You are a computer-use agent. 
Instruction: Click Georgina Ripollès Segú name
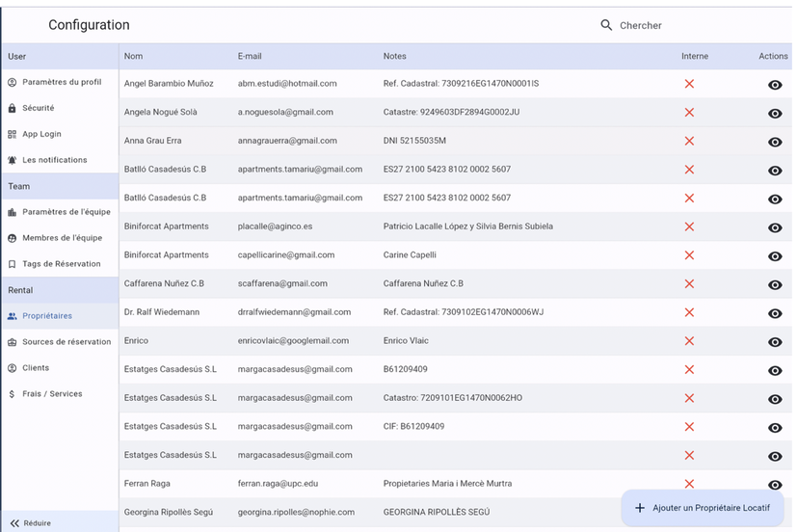(x=169, y=512)
